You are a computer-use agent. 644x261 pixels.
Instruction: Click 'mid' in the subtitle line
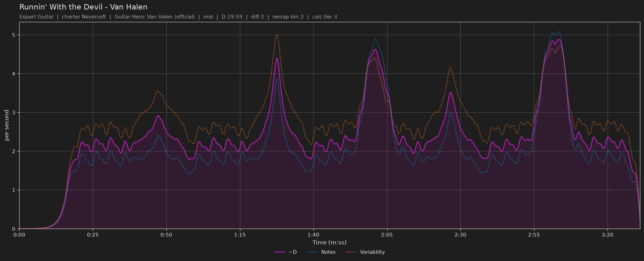208,17
